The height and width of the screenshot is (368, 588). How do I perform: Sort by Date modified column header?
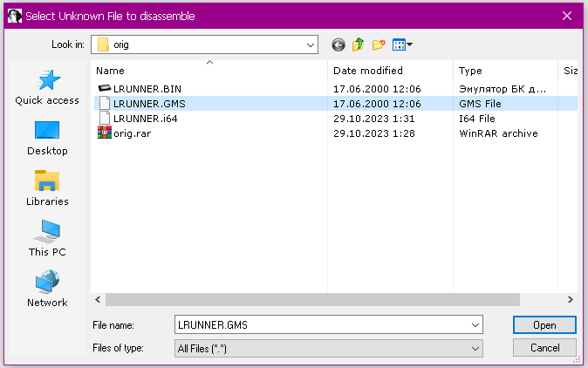point(390,70)
